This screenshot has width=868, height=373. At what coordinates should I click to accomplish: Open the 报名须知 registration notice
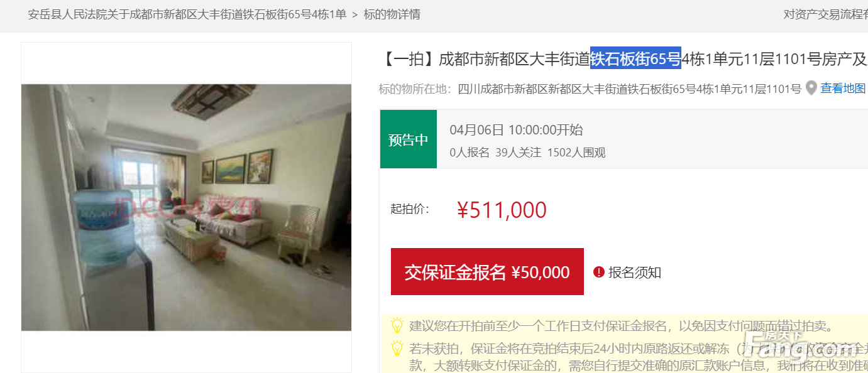tap(635, 272)
